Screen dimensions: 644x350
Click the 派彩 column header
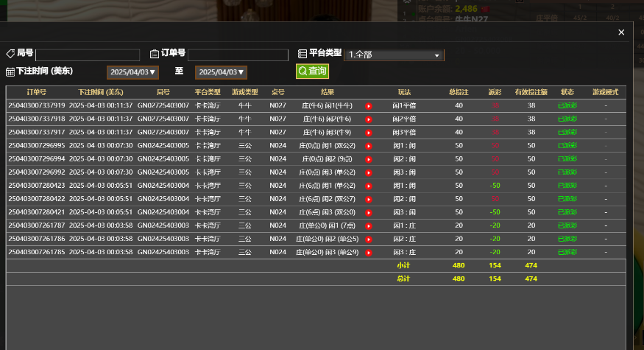495,92
